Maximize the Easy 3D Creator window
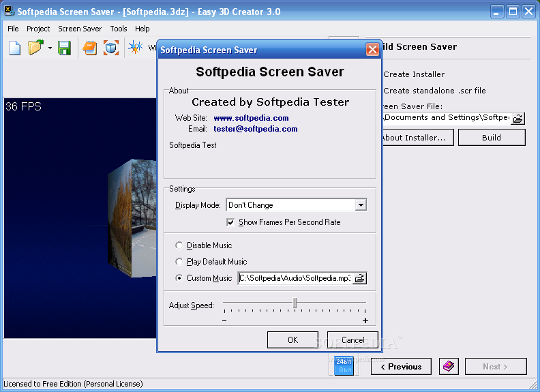Screen dimensions: 540x392 coord(513,12)
